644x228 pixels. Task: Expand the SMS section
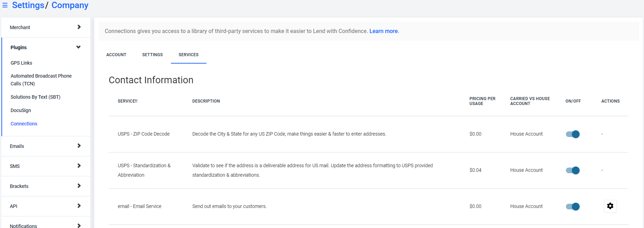click(46, 166)
